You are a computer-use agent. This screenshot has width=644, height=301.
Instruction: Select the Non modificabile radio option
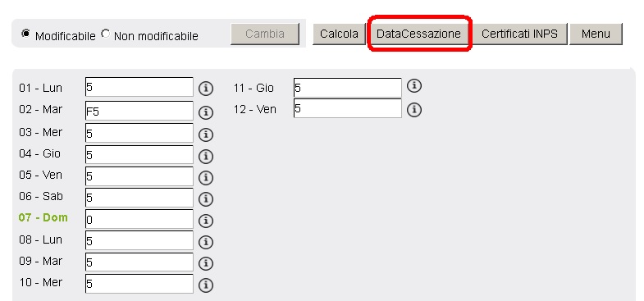tap(105, 34)
